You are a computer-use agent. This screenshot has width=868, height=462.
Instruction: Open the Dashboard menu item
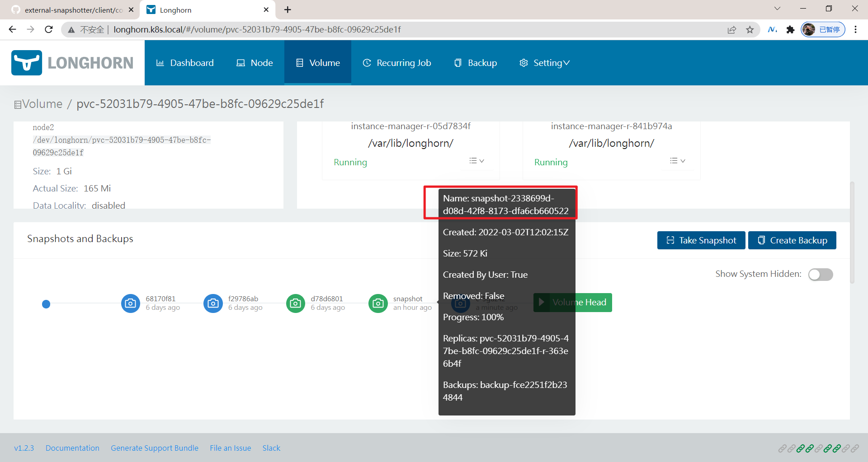(x=185, y=63)
